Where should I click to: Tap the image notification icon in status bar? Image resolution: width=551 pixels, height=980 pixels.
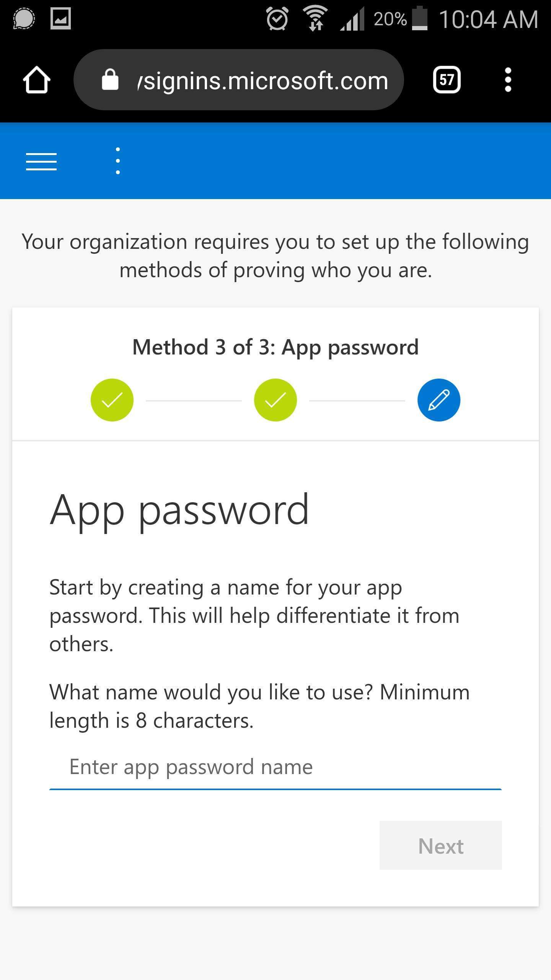(x=60, y=18)
